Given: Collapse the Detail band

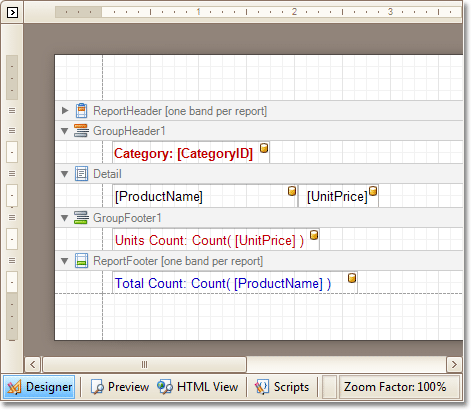Looking at the screenshot, I should coord(65,174).
